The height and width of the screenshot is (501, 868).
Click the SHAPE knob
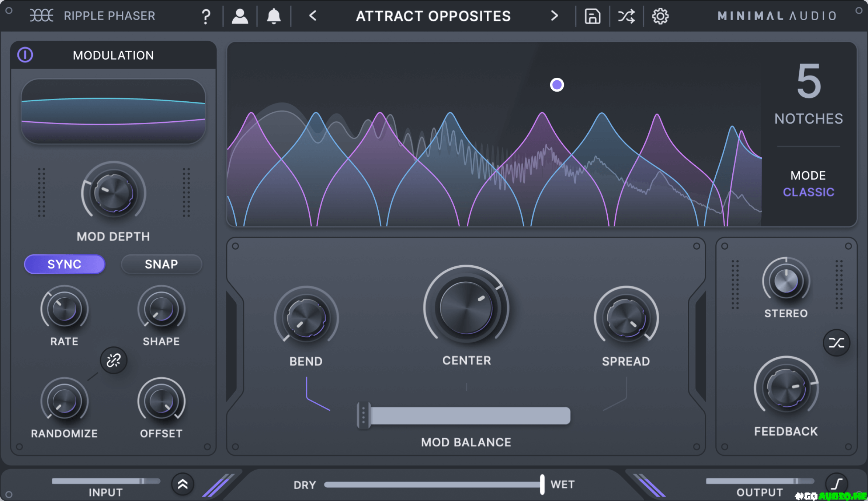point(161,309)
